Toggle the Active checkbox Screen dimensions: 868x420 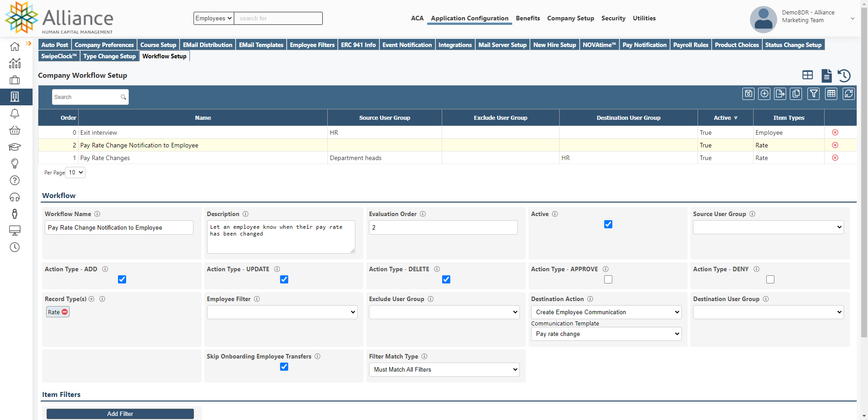tap(609, 224)
